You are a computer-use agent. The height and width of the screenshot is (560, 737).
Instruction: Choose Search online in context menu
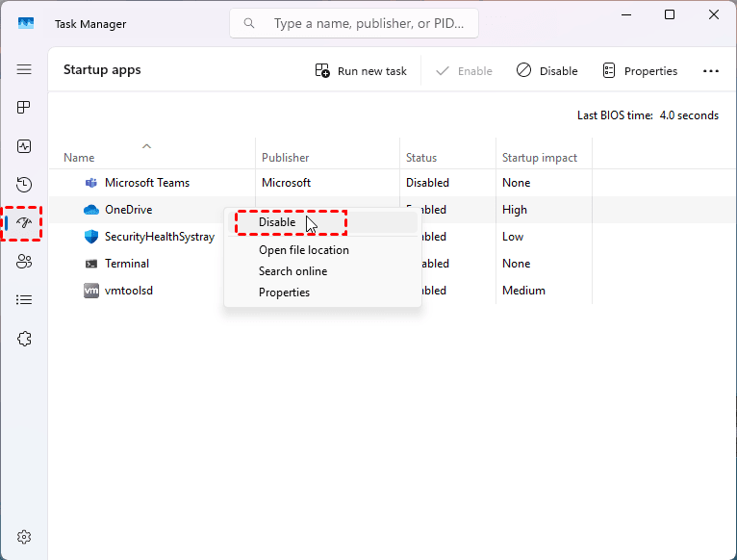coord(292,271)
